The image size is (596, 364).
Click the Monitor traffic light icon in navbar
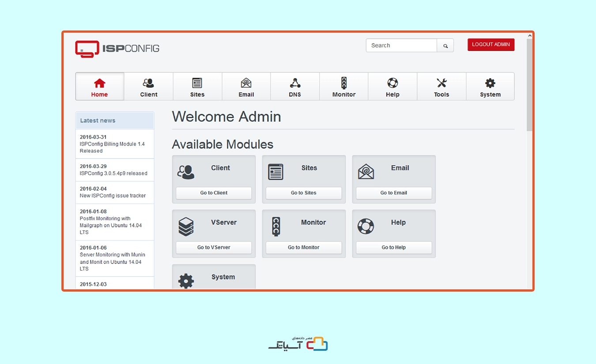tap(344, 83)
